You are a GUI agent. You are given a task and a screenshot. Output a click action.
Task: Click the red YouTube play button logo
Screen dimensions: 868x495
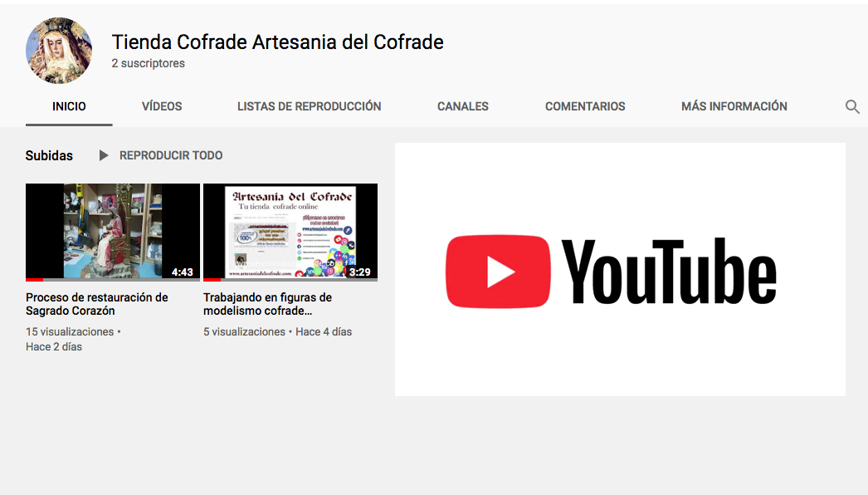[498, 269]
